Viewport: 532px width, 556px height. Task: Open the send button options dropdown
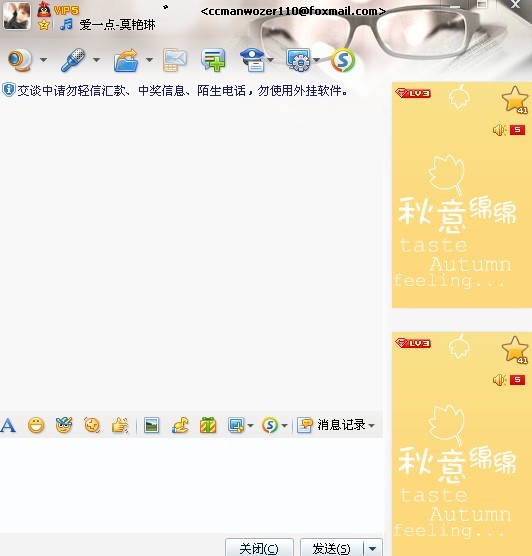pos(372,548)
